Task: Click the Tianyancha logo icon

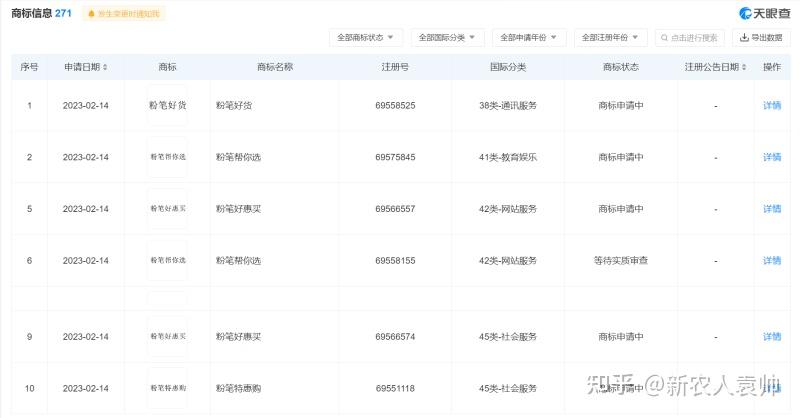Action: pos(745,14)
